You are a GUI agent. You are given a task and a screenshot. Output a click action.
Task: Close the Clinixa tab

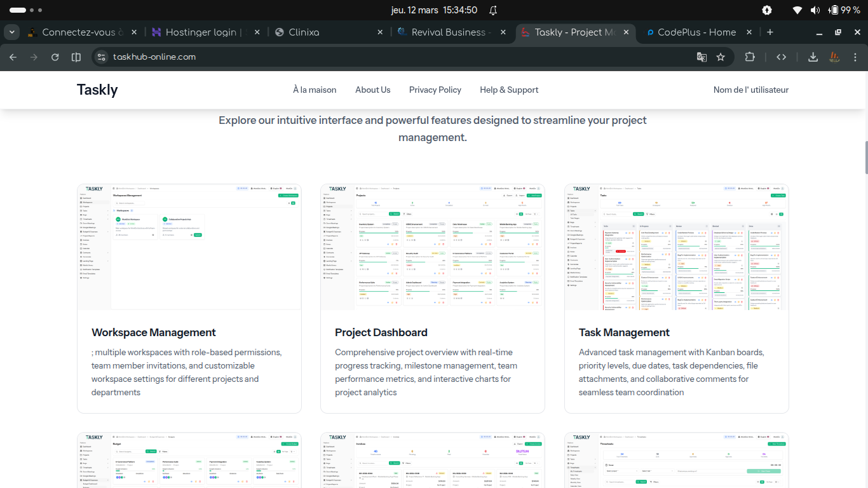pyautogui.click(x=380, y=32)
